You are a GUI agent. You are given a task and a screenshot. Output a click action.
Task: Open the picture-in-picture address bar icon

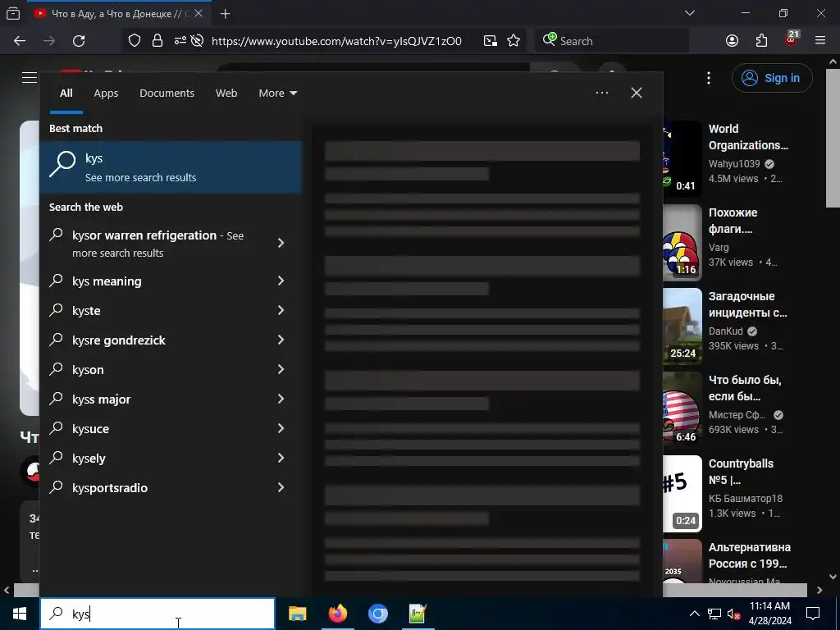(491, 41)
